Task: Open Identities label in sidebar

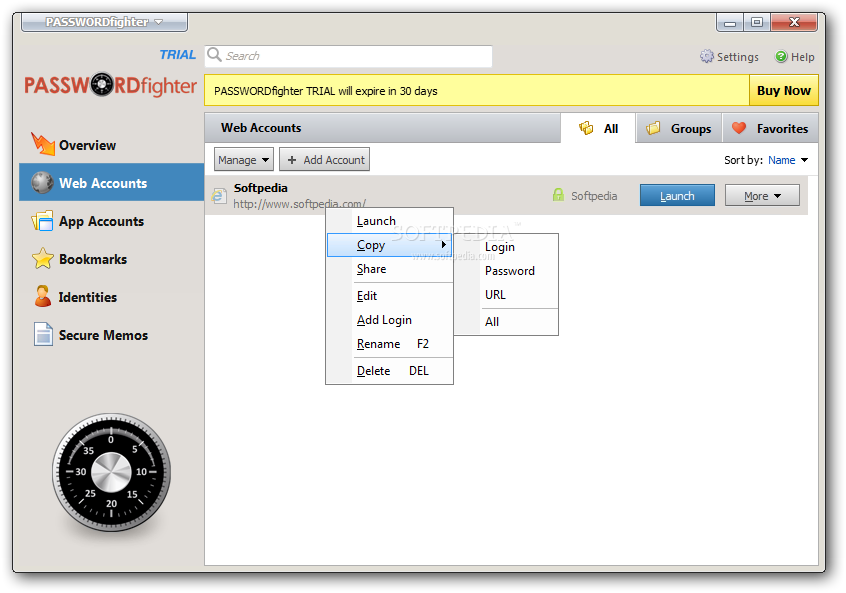Action: 87,297
